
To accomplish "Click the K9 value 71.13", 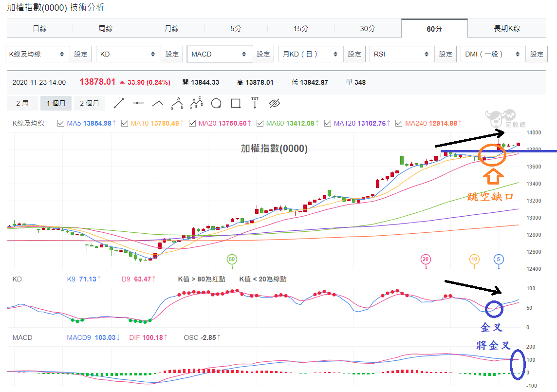I will click(87, 279).
